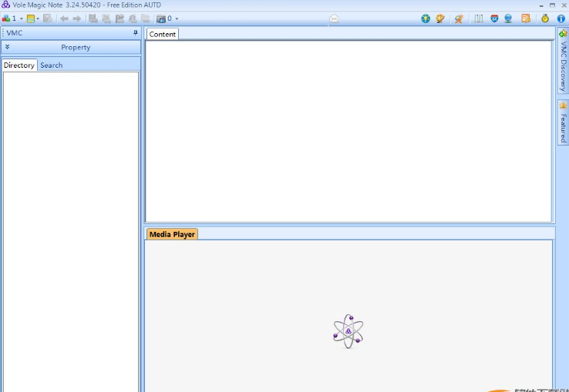Click the first grayed document toolbar icon
Image resolution: width=569 pixels, height=392 pixels.
click(x=93, y=18)
